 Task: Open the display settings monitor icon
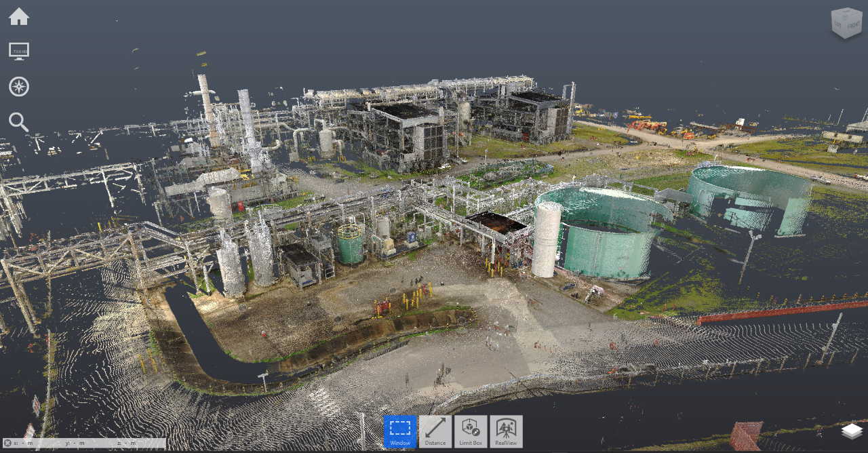point(19,52)
